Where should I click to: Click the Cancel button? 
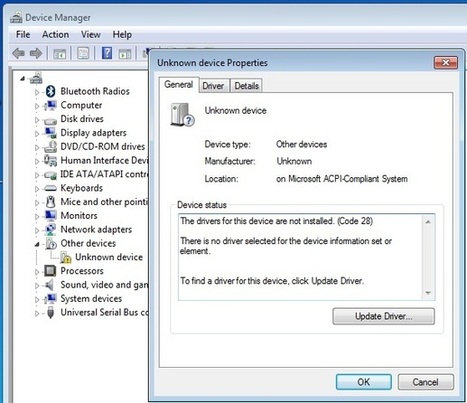425,382
